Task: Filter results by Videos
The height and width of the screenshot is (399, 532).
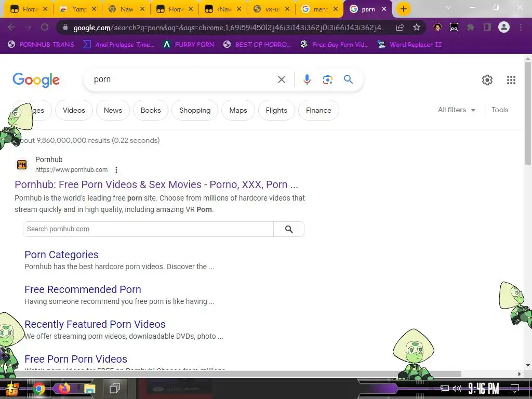Action: coord(74,110)
